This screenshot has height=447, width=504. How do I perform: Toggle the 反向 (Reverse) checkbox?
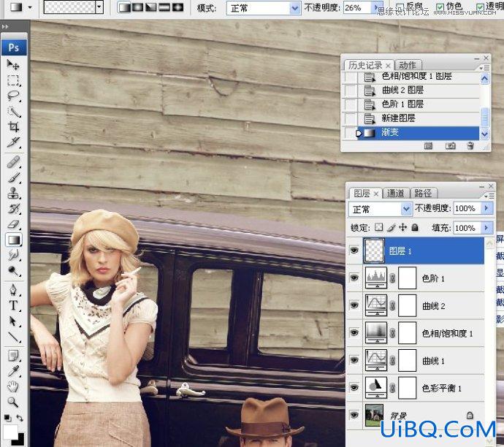click(x=400, y=7)
